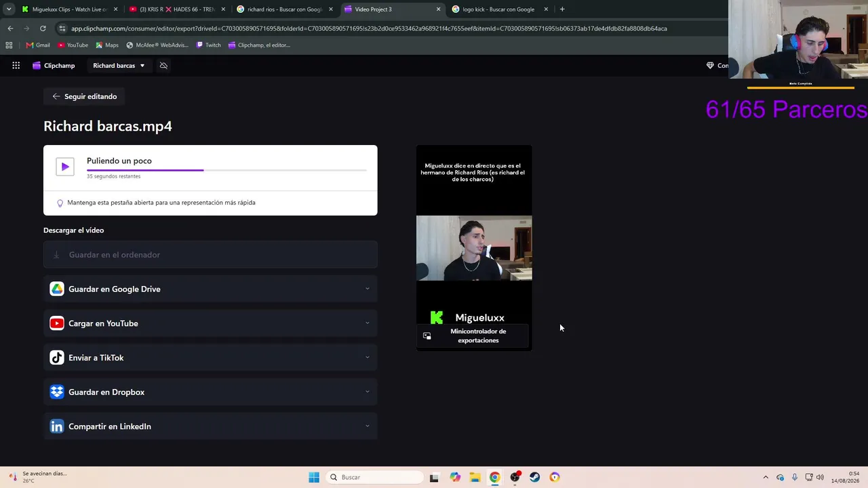This screenshot has height=488, width=868.
Task: Open the volume control in system tray
Action: pos(821,477)
